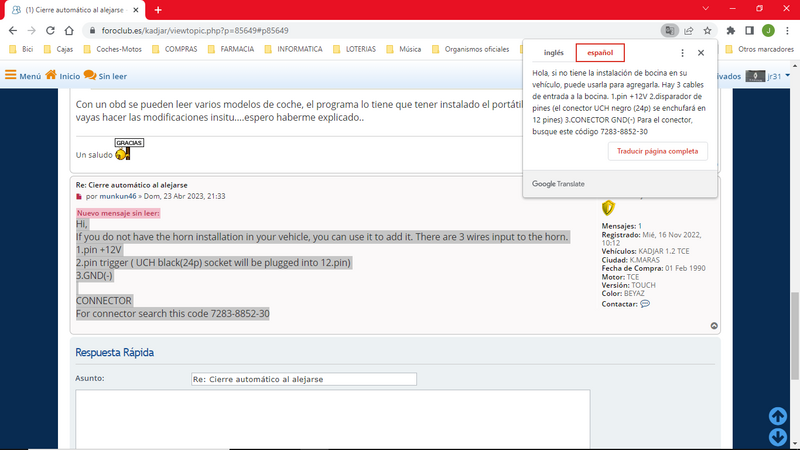Open Sin leer posts
This screenshot has height=450, width=800.
pyautogui.click(x=105, y=76)
